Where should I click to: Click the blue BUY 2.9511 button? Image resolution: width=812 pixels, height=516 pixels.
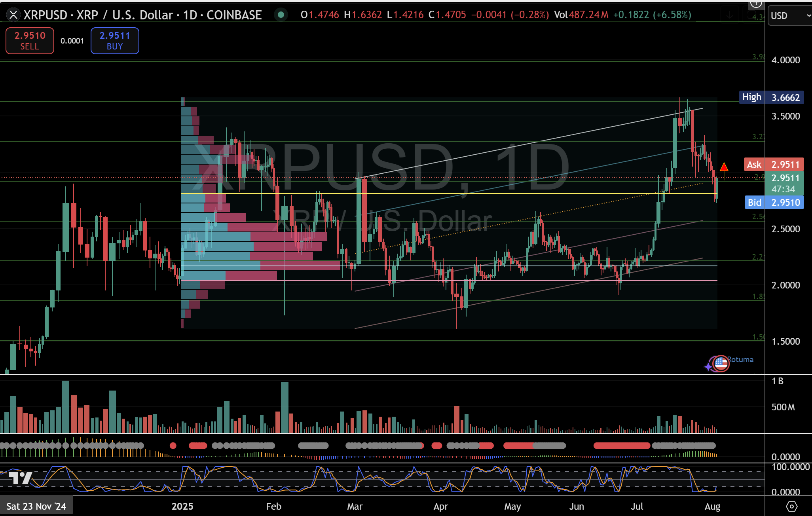115,40
